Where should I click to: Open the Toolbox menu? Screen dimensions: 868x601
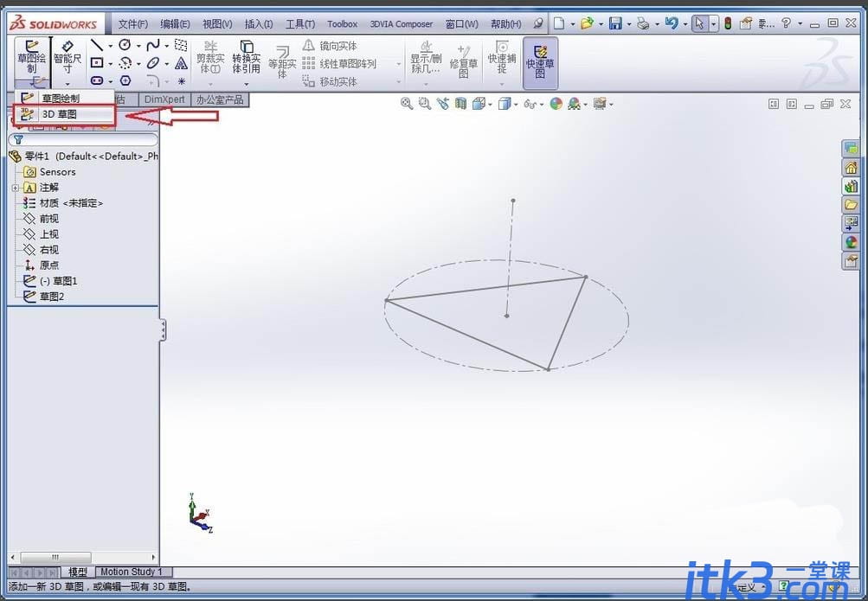click(x=342, y=23)
